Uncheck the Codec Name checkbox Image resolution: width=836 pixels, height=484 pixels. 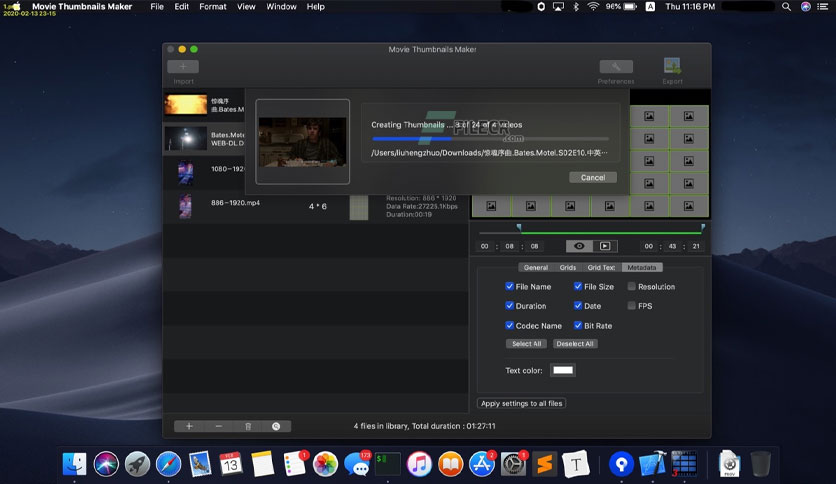(x=509, y=325)
